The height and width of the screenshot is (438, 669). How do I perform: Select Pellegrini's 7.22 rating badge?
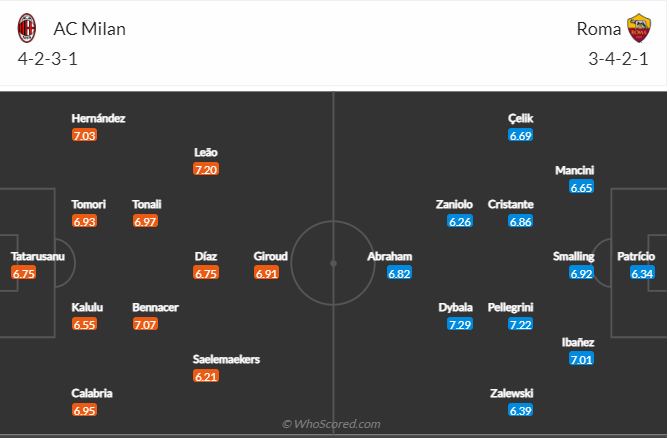click(x=520, y=324)
